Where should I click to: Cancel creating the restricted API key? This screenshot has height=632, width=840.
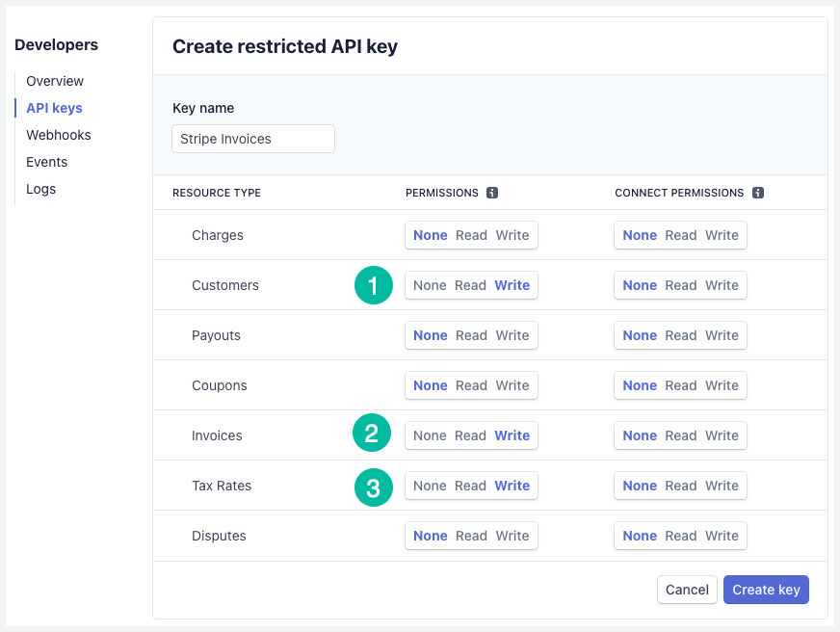coord(687,590)
